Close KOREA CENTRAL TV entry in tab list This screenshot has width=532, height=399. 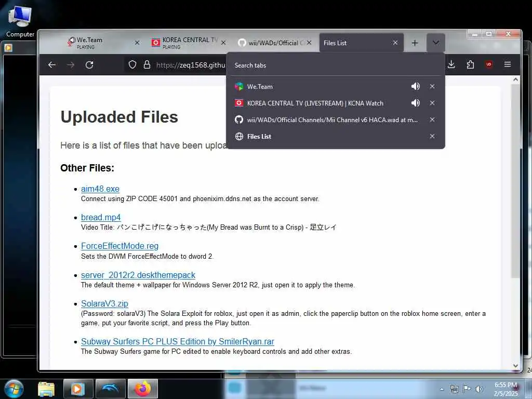click(x=432, y=103)
